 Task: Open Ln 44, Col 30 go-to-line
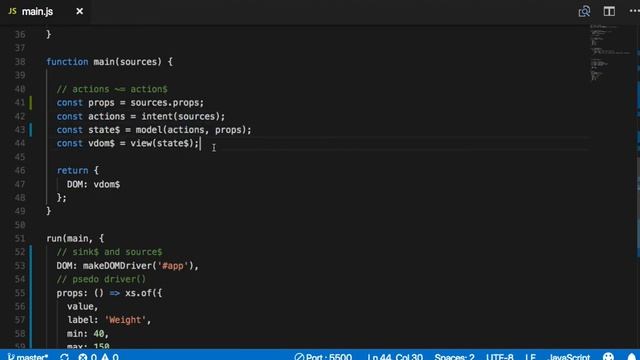[x=395, y=356]
